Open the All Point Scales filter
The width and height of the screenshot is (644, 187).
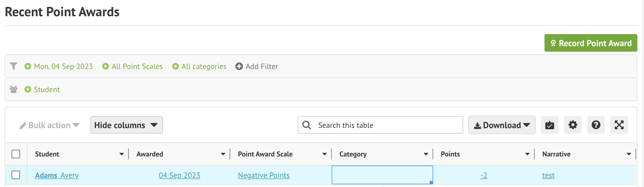click(x=137, y=66)
